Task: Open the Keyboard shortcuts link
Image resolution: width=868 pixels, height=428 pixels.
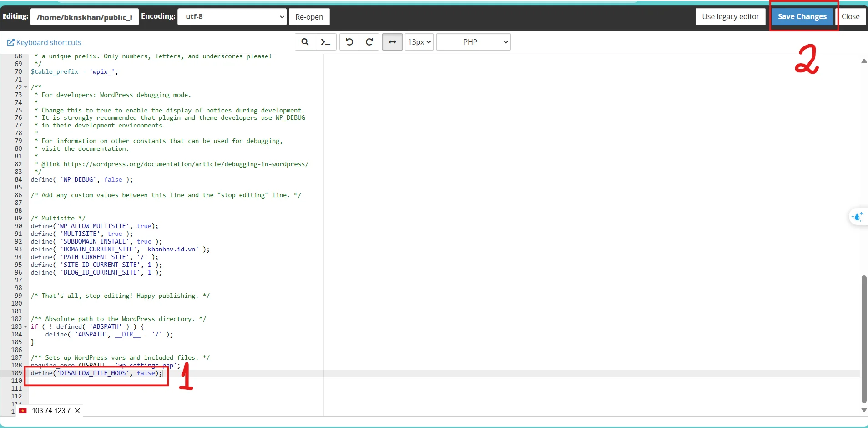Action: tap(49, 42)
